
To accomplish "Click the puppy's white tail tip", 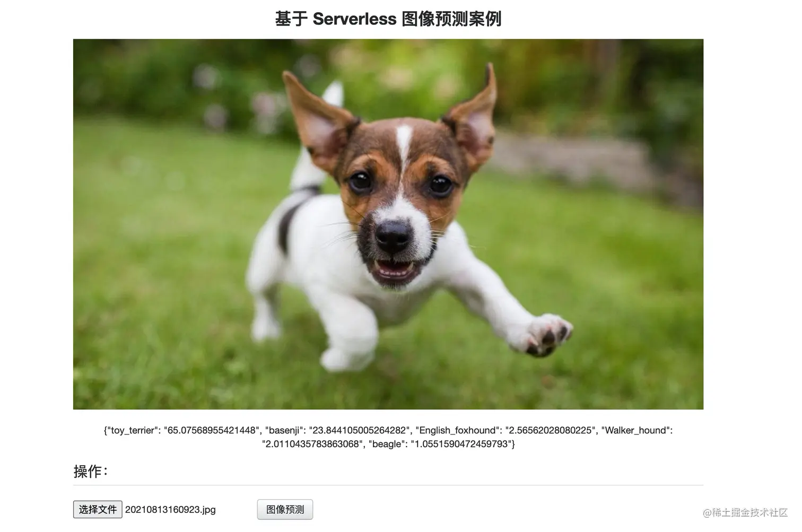I will click(x=334, y=94).
